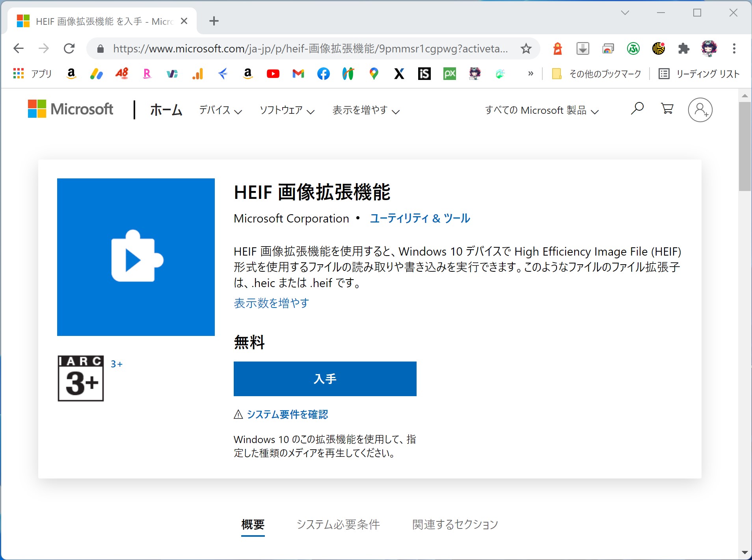
Task: Click the HEIF app tile image
Action: [136, 257]
